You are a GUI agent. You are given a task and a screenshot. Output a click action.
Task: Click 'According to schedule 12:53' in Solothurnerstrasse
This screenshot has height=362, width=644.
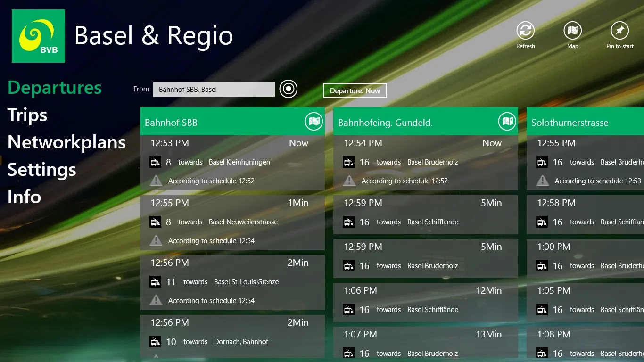pyautogui.click(x=598, y=181)
